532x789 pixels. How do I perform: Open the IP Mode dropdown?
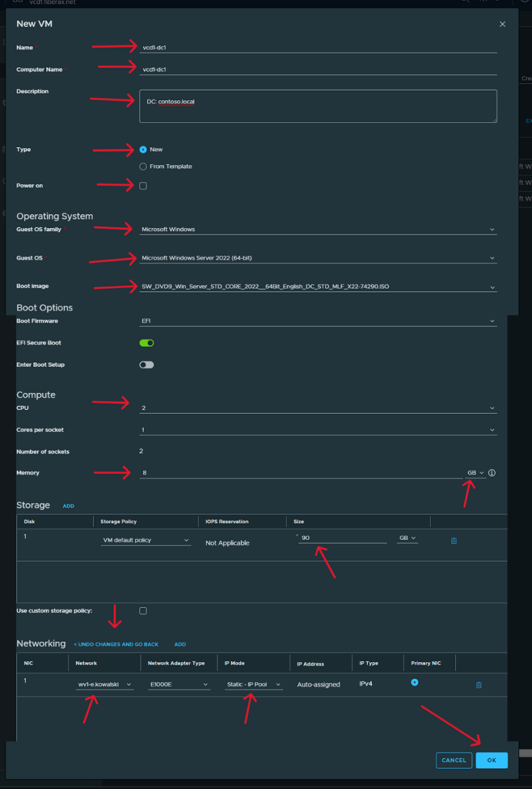[x=253, y=685]
